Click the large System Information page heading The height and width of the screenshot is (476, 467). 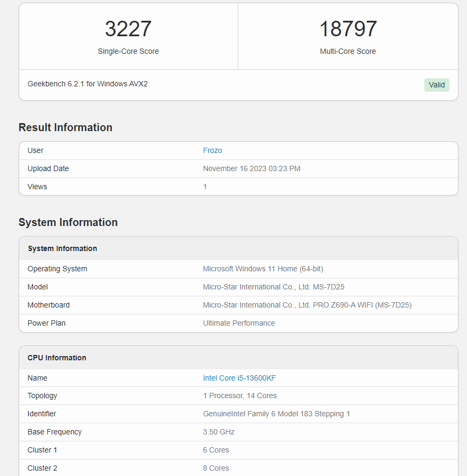pos(68,222)
